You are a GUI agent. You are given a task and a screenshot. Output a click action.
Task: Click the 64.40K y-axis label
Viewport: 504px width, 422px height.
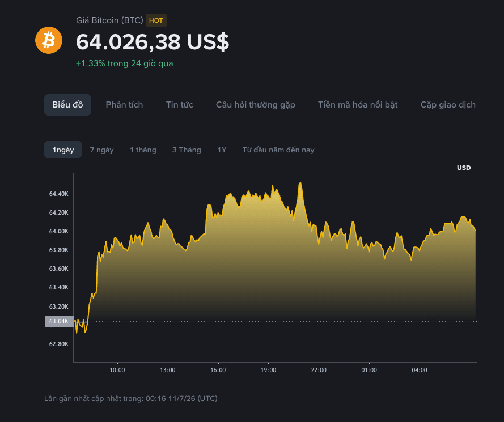(x=58, y=194)
